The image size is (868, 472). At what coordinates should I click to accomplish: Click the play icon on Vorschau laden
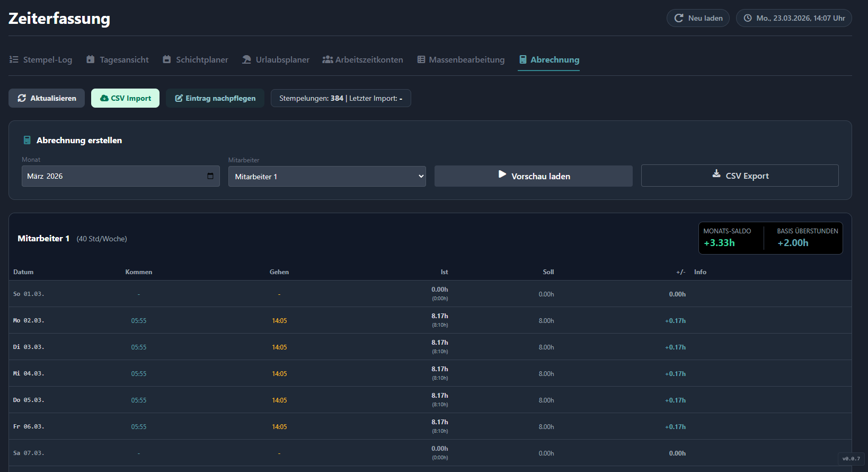(x=502, y=174)
